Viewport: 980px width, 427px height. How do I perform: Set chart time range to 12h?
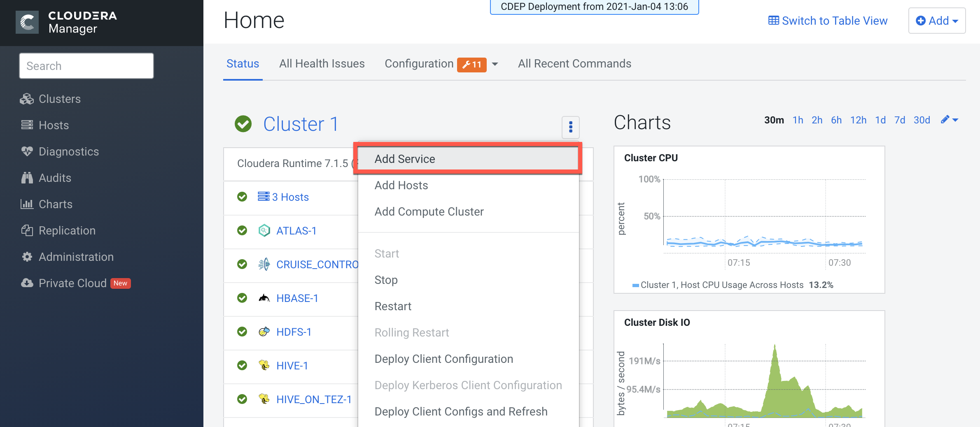[x=859, y=120]
